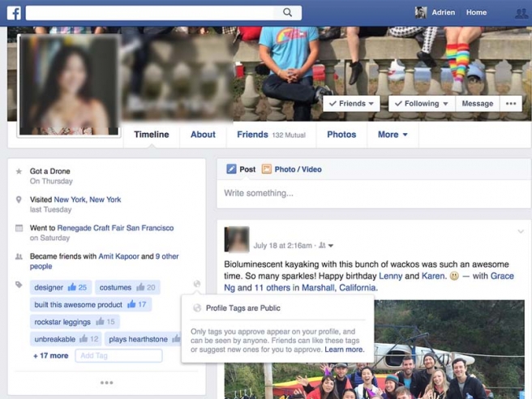Click the Facebook logo icon
532x399 pixels.
14,13
